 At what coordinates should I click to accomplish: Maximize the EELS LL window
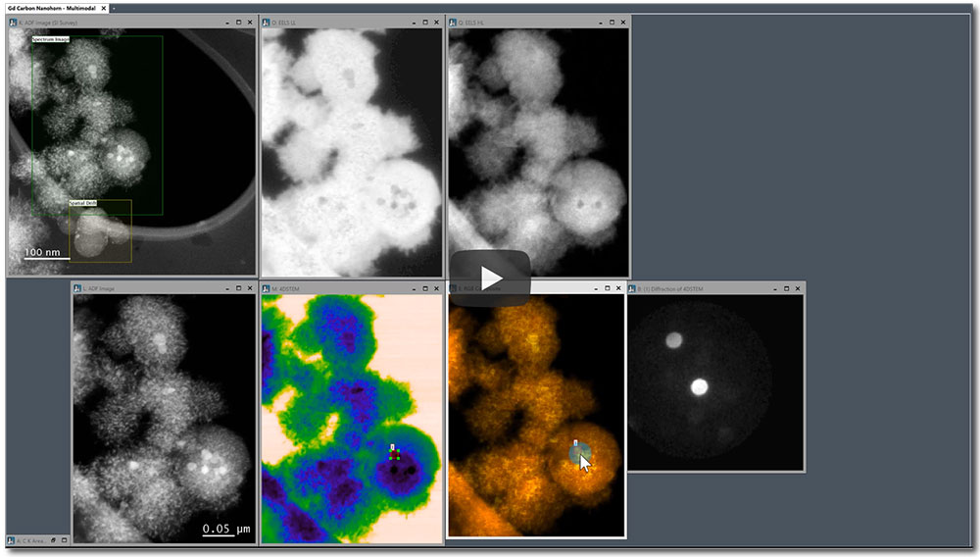pos(425,23)
